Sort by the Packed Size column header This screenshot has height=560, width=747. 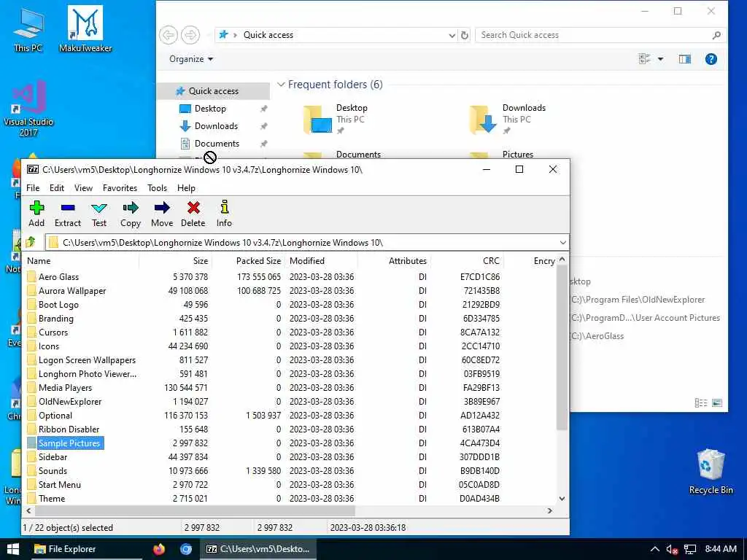(x=248, y=261)
